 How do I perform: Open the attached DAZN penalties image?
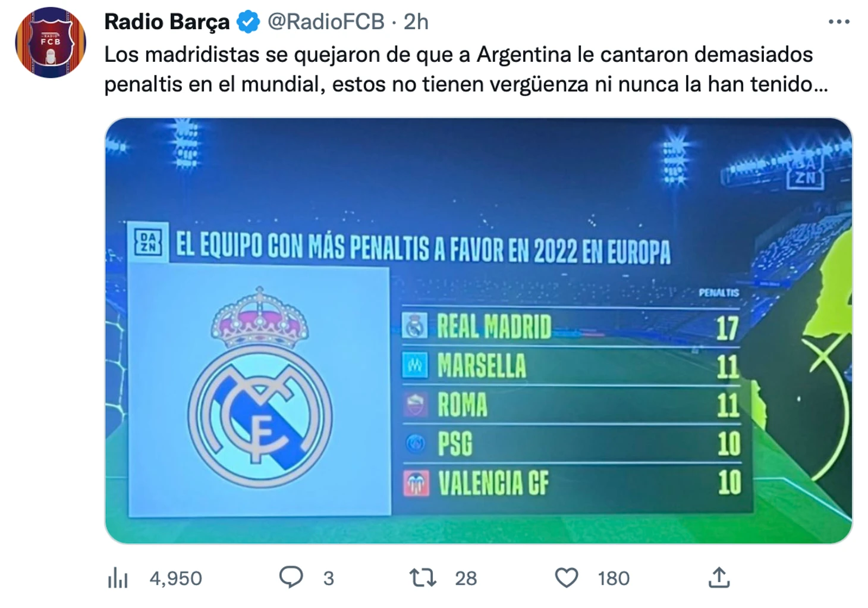(479, 331)
